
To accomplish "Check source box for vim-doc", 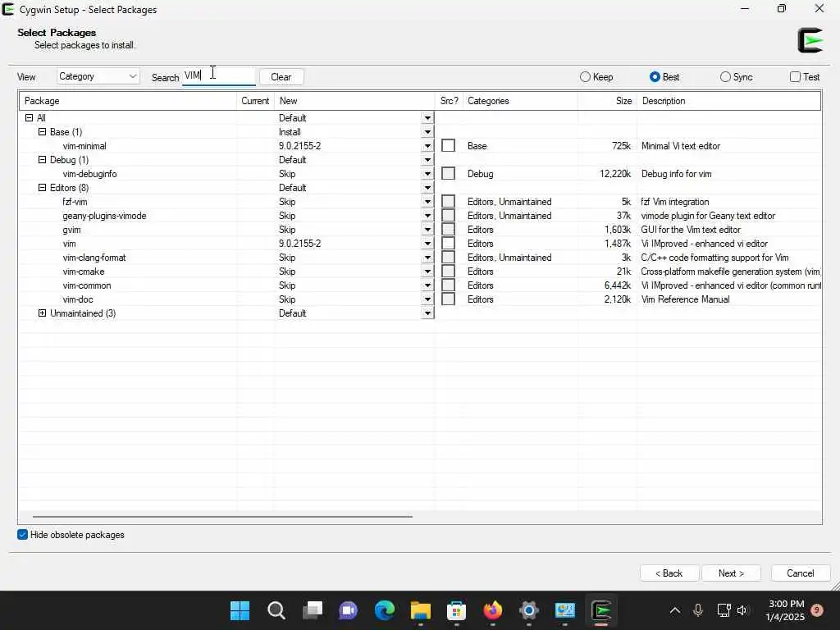I will coord(449,299).
